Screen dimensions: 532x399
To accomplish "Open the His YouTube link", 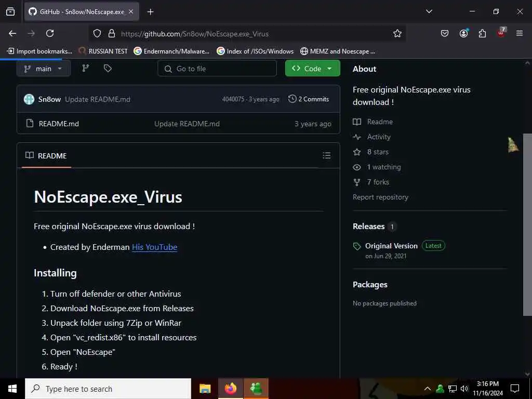I will pos(155,247).
